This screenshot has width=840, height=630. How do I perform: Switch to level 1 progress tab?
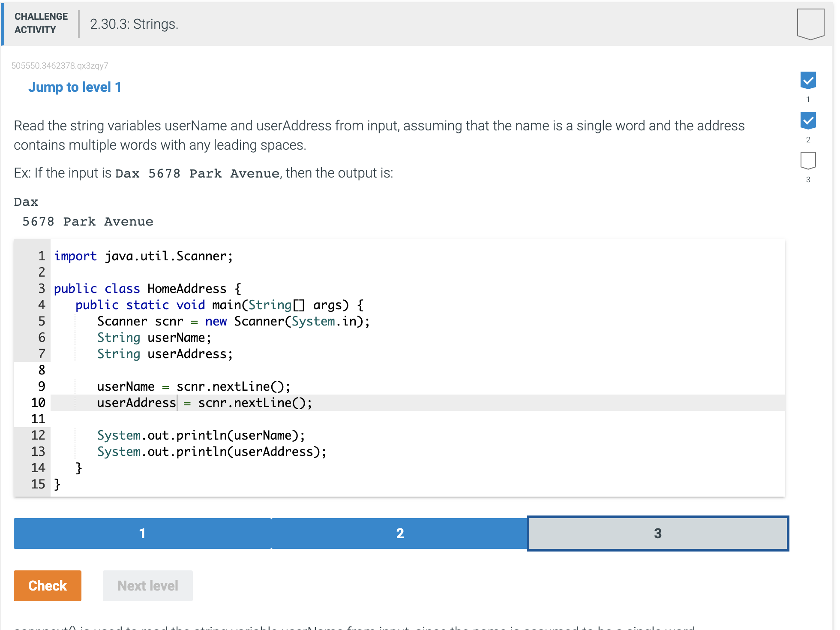coord(142,533)
